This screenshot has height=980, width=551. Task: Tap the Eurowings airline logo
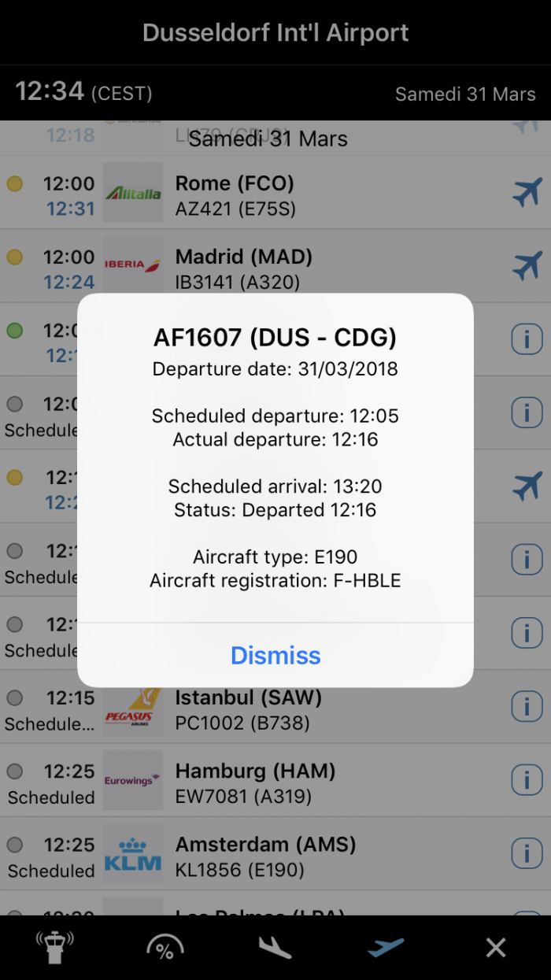(133, 780)
